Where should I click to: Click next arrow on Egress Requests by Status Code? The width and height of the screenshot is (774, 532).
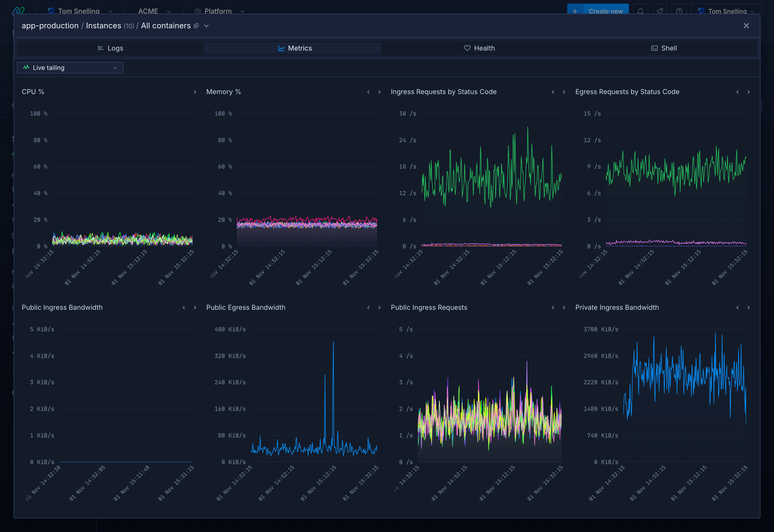point(748,92)
